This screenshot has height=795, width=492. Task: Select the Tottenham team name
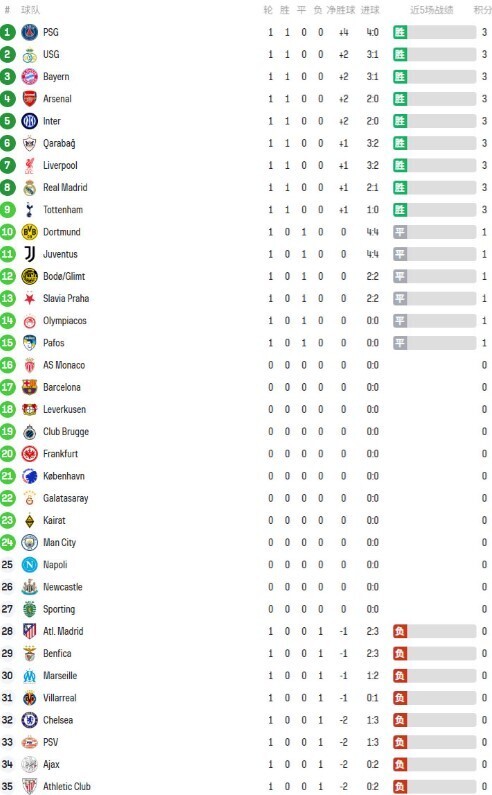click(x=63, y=210)
